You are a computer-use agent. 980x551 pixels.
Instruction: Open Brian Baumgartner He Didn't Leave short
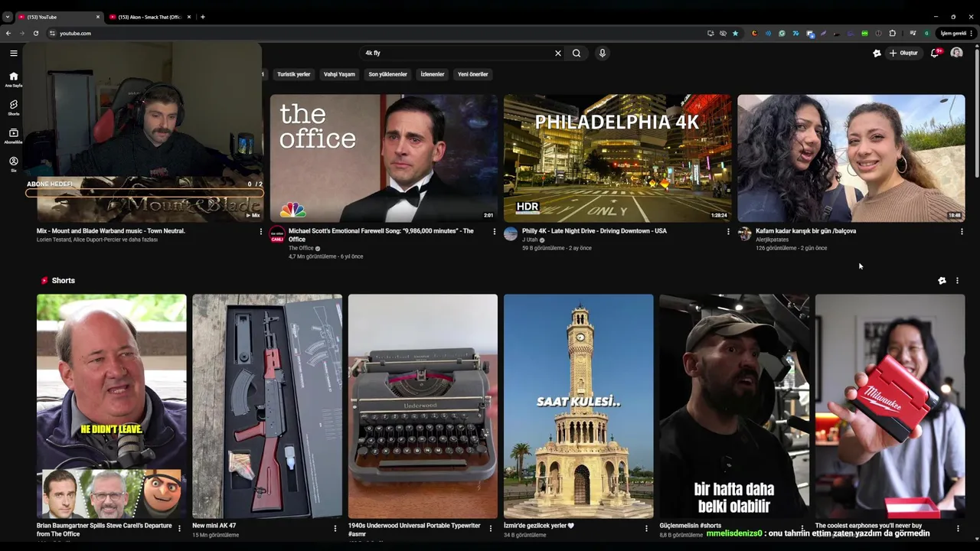111,406
